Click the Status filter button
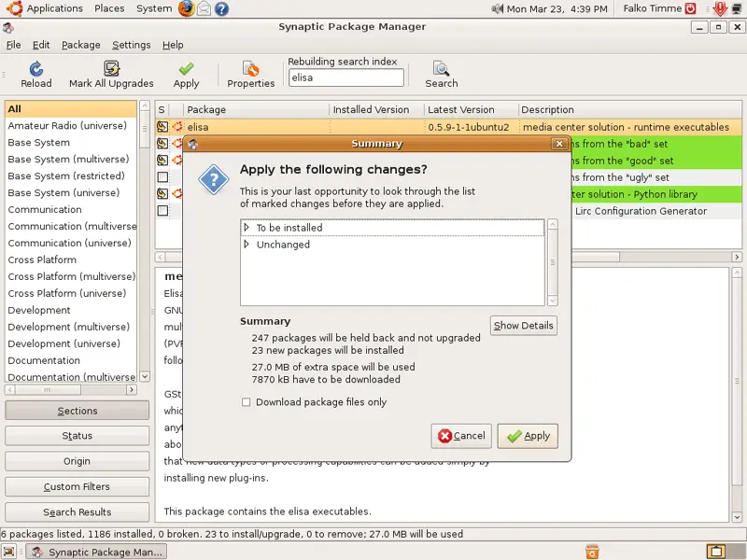747x560 pixels. [77, 436]
